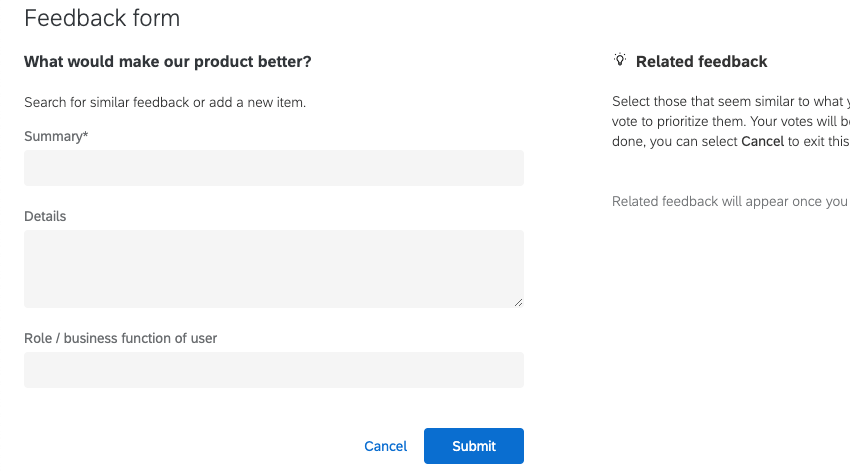This screenshot has width=850, height=472.
Task: Click the bold Cancel word in instructions
Action: click(x=762, y=142)
